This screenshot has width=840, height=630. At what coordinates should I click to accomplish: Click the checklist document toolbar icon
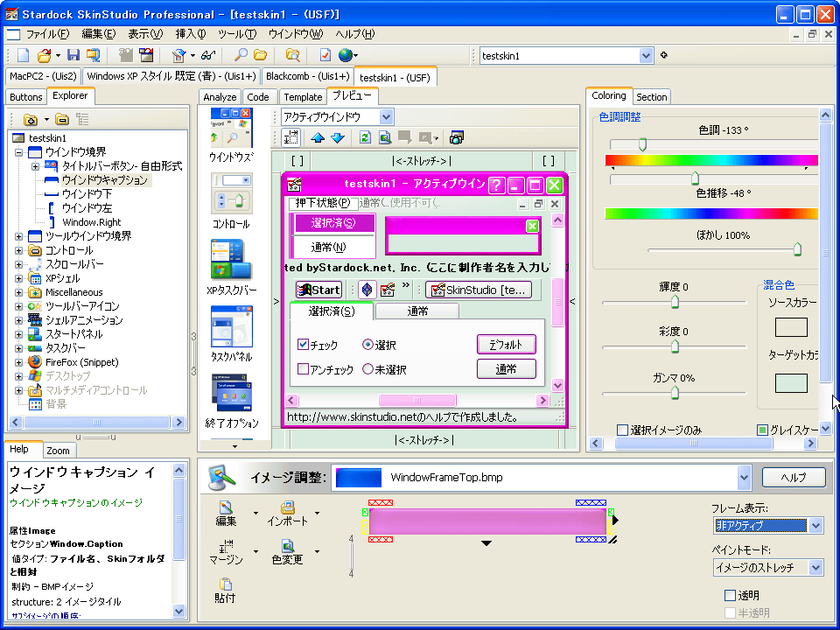[x=325, y=54]
